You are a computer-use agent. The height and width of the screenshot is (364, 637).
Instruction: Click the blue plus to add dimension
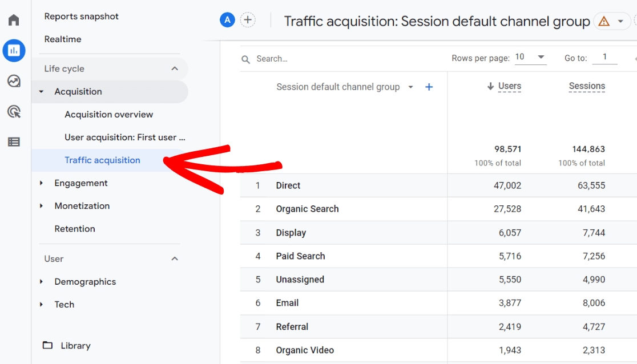tap(429, 87)
